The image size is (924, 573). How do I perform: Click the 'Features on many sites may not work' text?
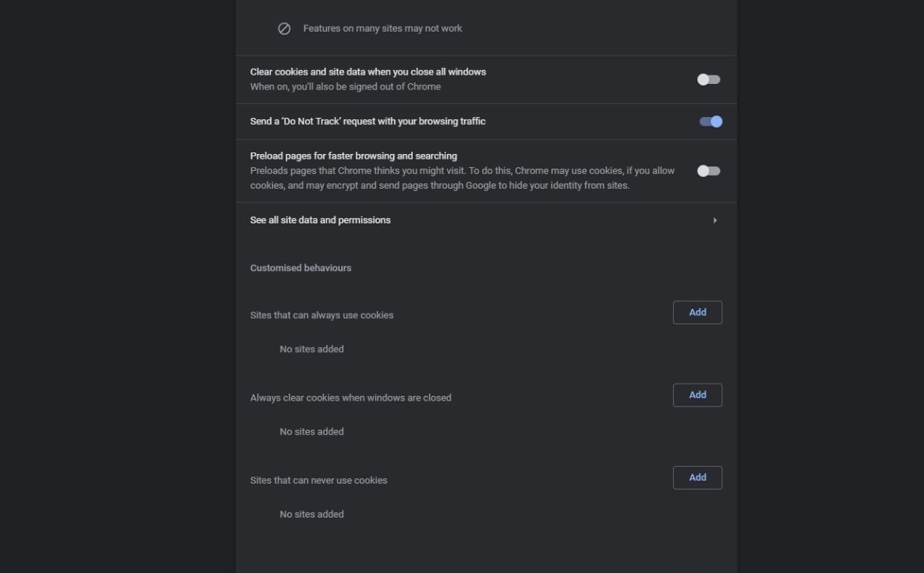tap(383, 28)
